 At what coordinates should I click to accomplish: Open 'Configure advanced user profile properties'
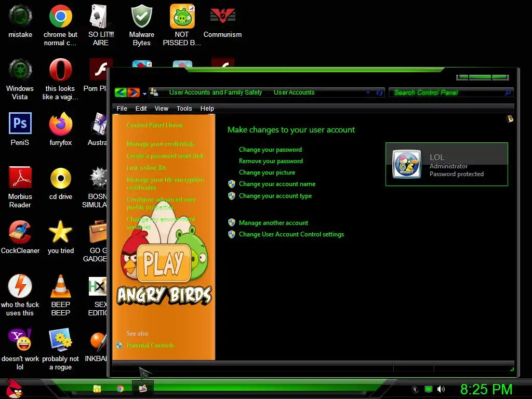point(161,203)
